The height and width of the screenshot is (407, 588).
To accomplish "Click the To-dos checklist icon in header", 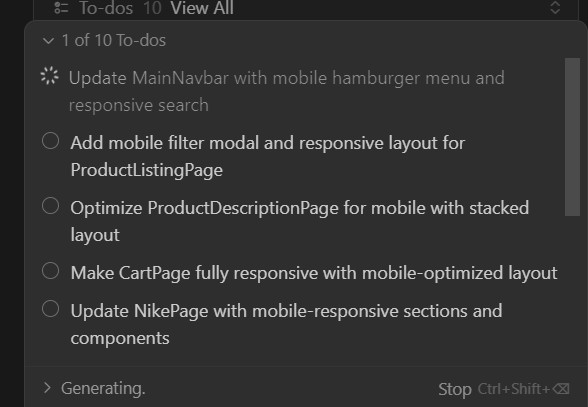I will tap(62, 8).
